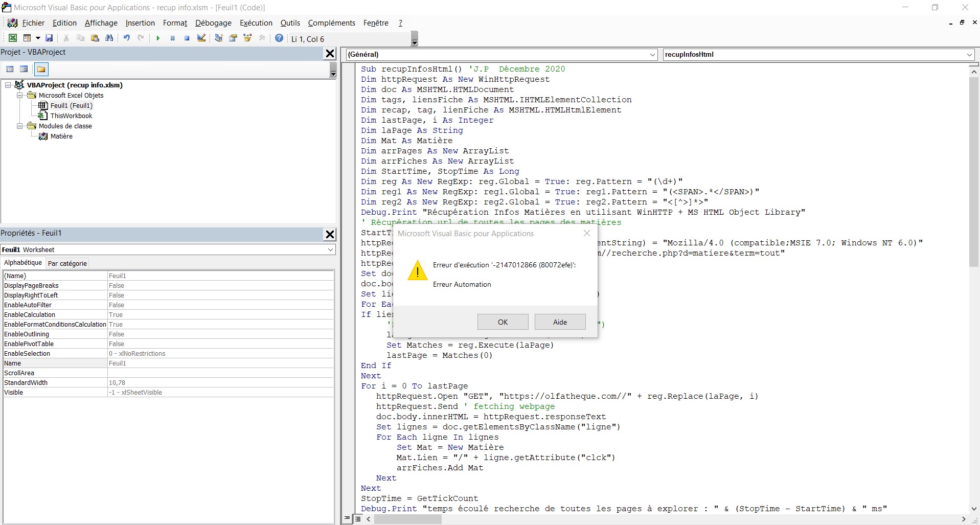Open the Compléments menu
980x525 pixels.
pyautogui.click(x=331, y=23)
